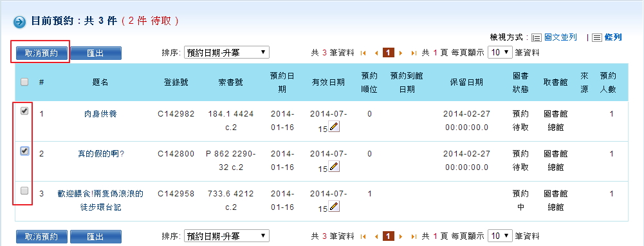Click call number P 862 2290-32 c.2
This screenshot has width=644, height=246.
231,160
